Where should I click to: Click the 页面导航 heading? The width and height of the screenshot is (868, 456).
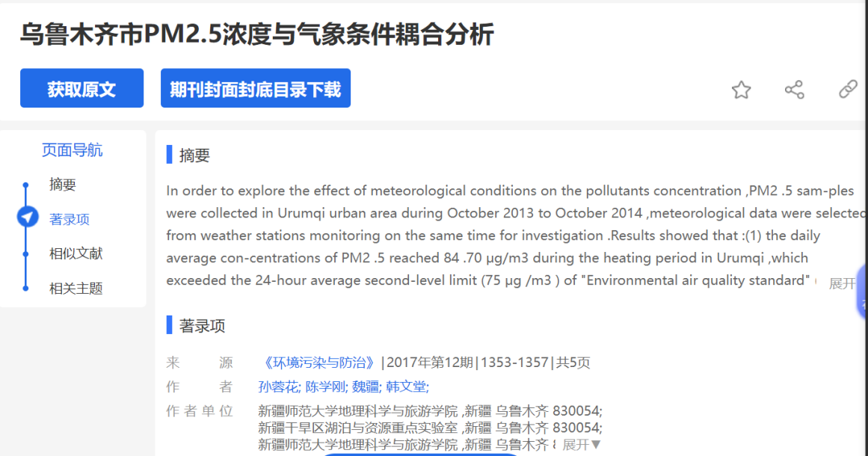click(73, 150)
